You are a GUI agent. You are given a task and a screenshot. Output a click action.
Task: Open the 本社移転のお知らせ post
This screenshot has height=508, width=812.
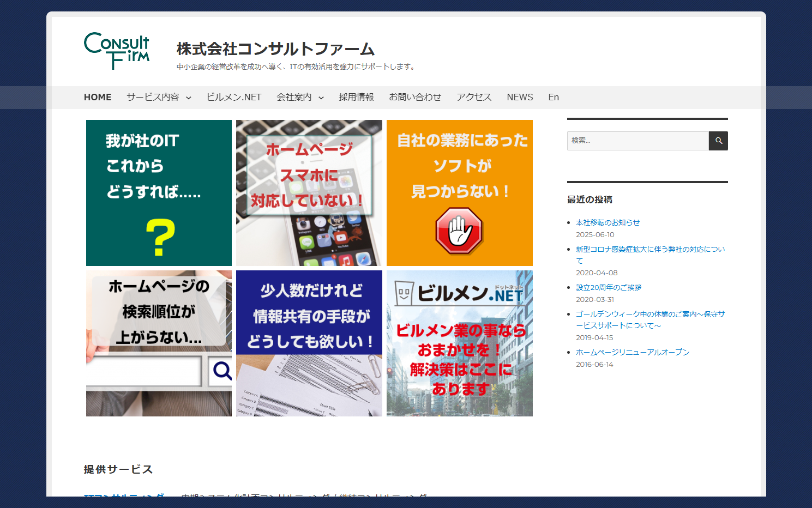coord(608,222)
